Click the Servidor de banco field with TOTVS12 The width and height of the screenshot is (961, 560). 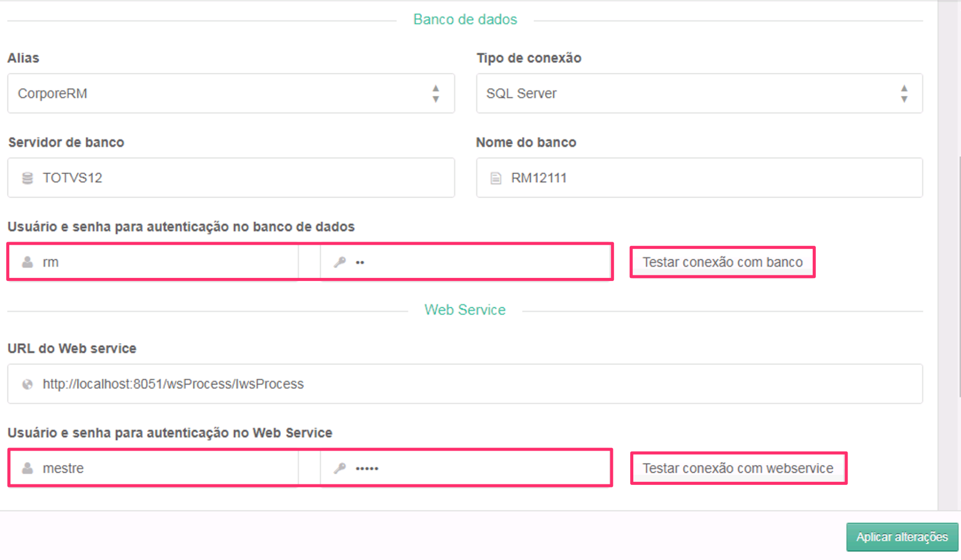tap(231, 178)
